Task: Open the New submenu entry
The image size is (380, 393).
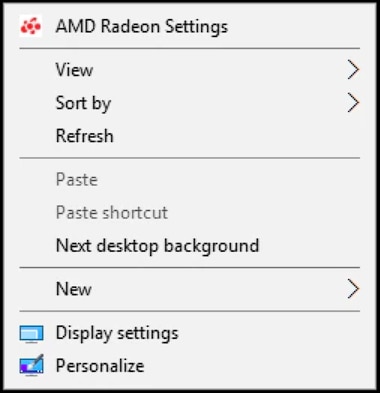Action: point(190,289)
